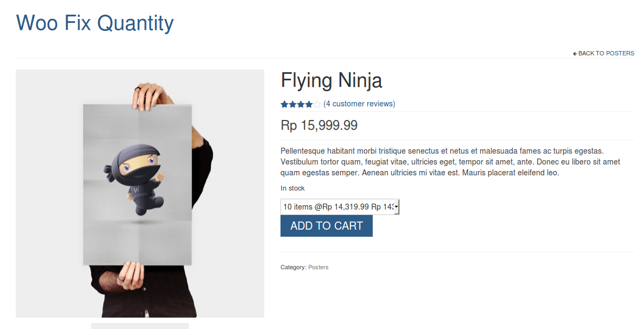Viewport: 644px width, 329px height.
Task: Click the empty fifth rating star
Action: point(317,104)
